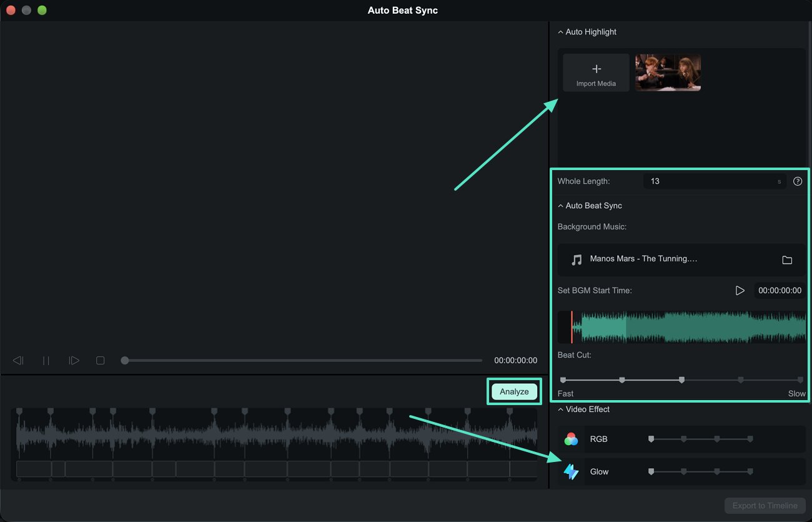This screenshot has width=812, height=522.
Task: Collapse the Video Effect section
Action: point(560,409)
